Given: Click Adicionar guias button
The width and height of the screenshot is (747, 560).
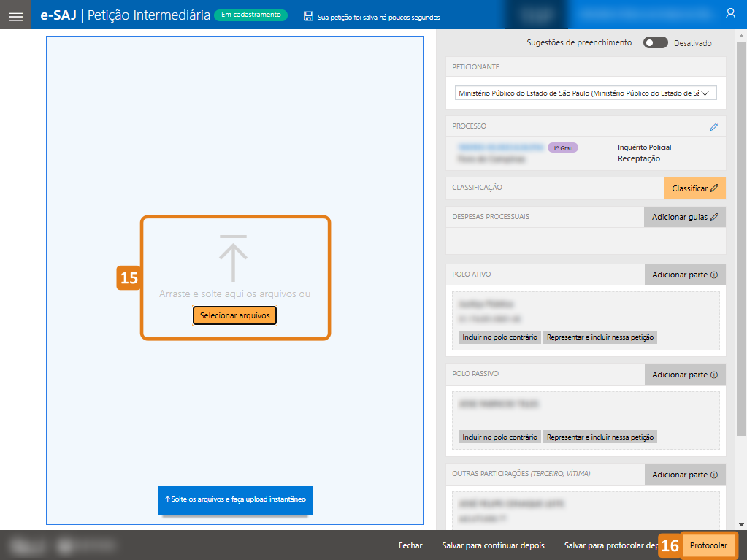Looking at the screenshot, I should coord(684,217).
